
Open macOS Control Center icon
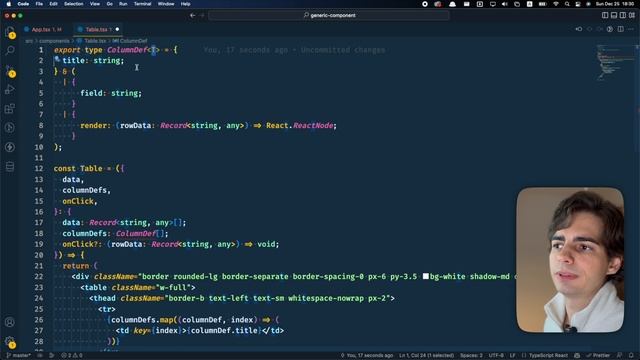point(578,4)
